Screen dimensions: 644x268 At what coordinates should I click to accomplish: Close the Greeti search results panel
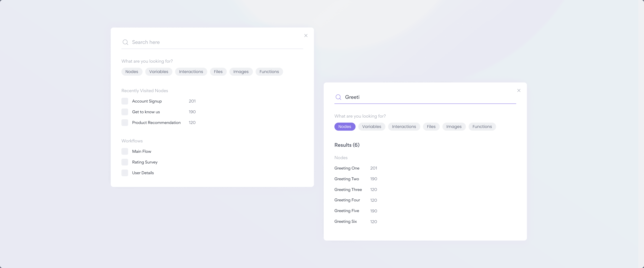(x=519, y=90)
